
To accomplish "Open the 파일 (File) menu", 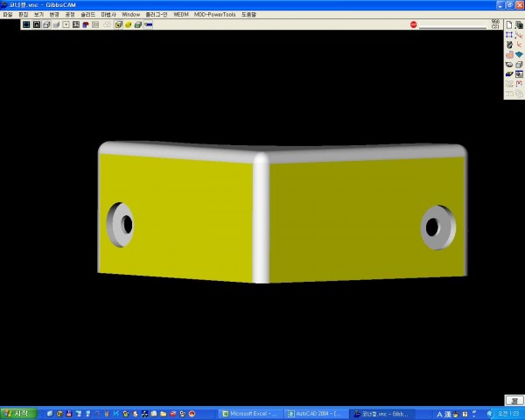I will (8, 15).
